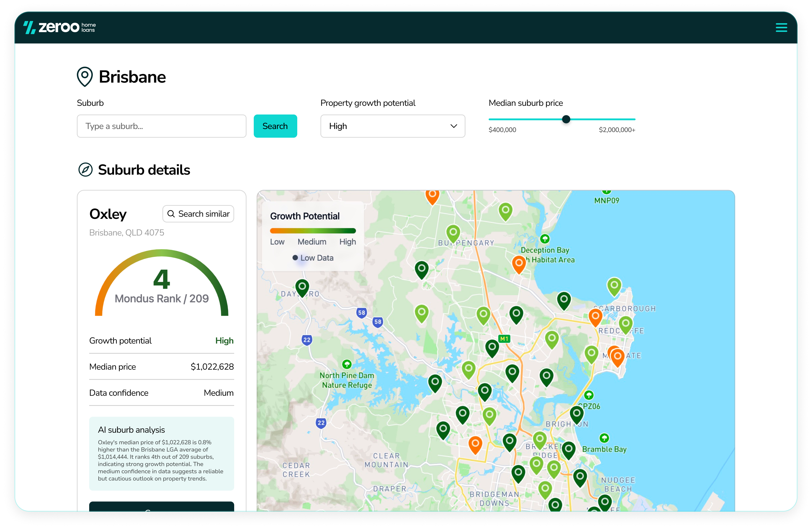
Task: Click the Brisbane location pin icon
Action: (85, 76)
